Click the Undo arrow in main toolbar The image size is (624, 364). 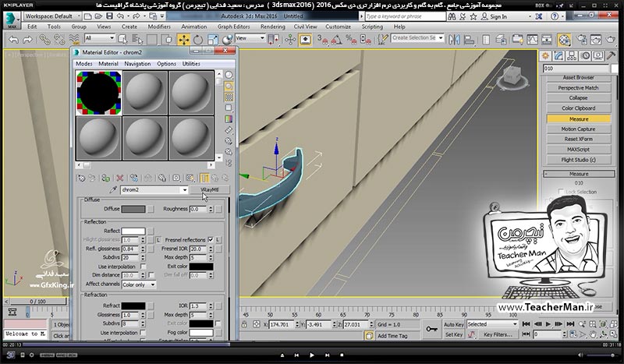13,40
